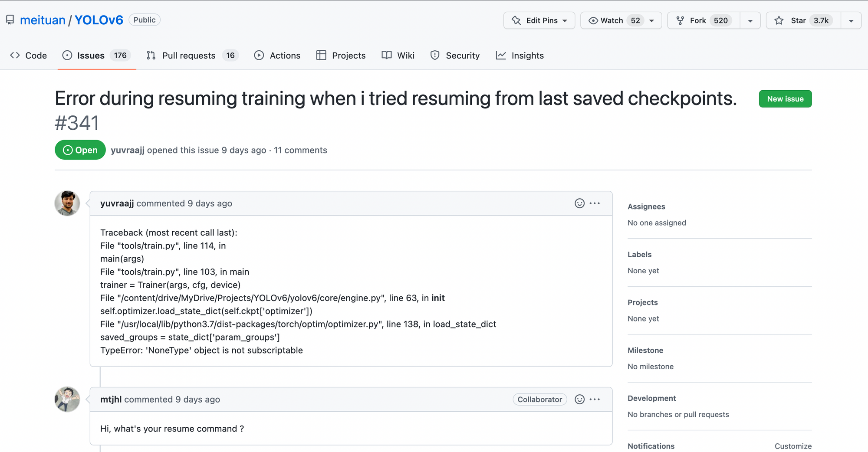Image resolution: width=868 pixels, height=452 pixels.
Task: Click the Projects sidebar heading
Action: point(643,302)
